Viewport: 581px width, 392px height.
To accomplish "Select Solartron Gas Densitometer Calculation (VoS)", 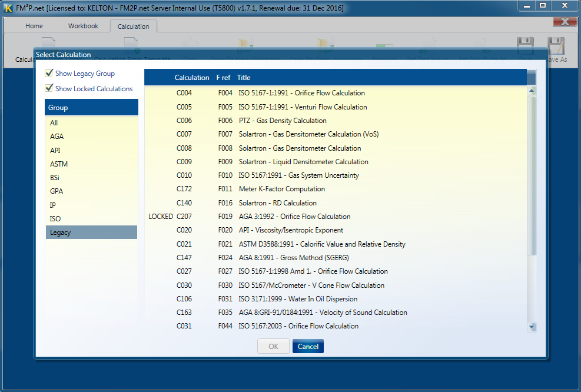I will (336, 134).
